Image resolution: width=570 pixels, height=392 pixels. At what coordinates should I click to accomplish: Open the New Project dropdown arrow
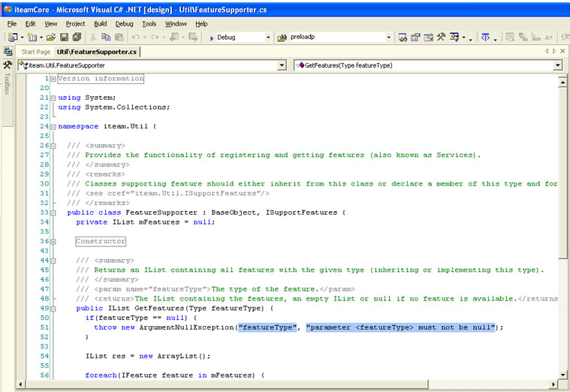[x=23, y=38]
